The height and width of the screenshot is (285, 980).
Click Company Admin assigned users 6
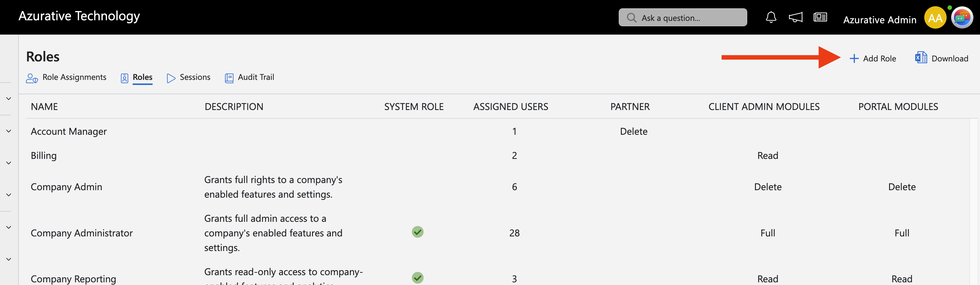(514, 187)
